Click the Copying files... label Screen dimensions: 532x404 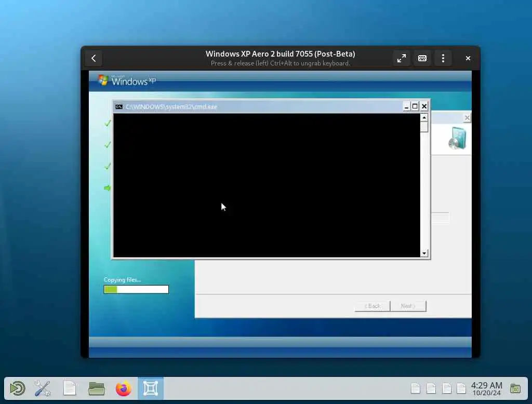pyautogui.click(x=122, y=280)
